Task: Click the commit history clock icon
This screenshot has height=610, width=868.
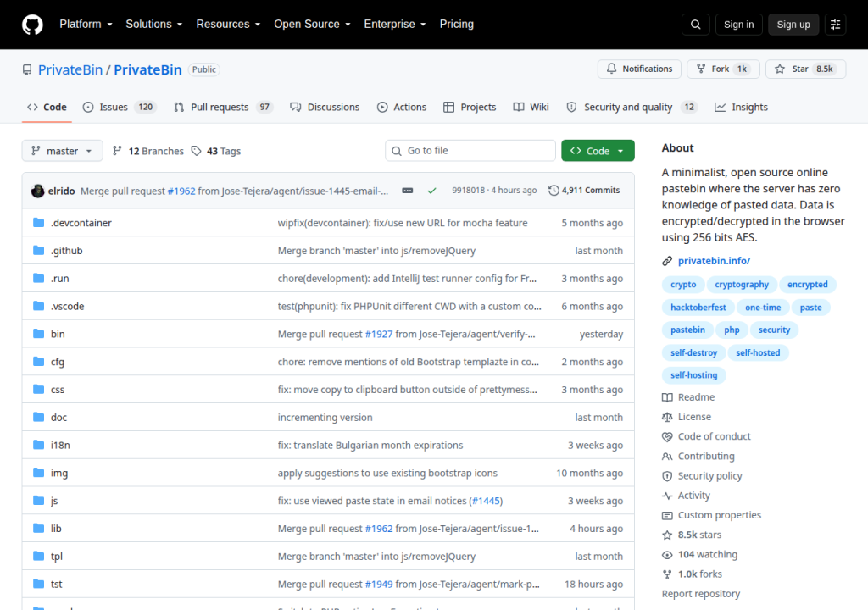Action: (554, 191)
